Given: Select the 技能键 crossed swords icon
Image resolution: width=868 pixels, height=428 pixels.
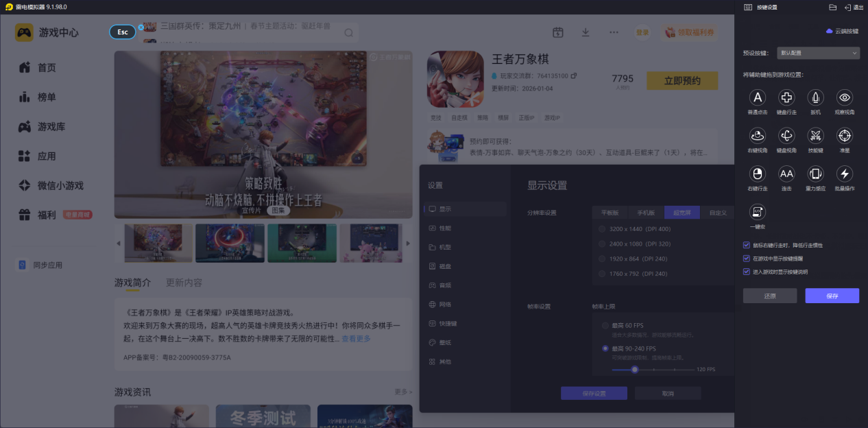Looking at the screenshot, I should click(815, 136).
